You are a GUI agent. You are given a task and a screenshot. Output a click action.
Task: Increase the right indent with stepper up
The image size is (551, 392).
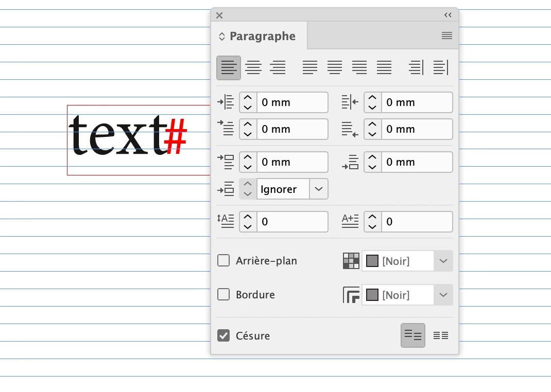(372, 98)
